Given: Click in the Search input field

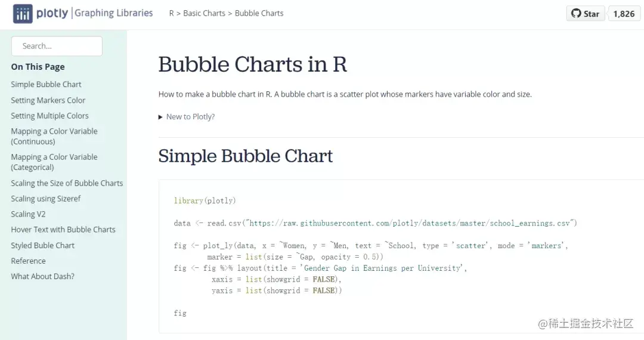Looking at the screenshot, I should point(57,46).
